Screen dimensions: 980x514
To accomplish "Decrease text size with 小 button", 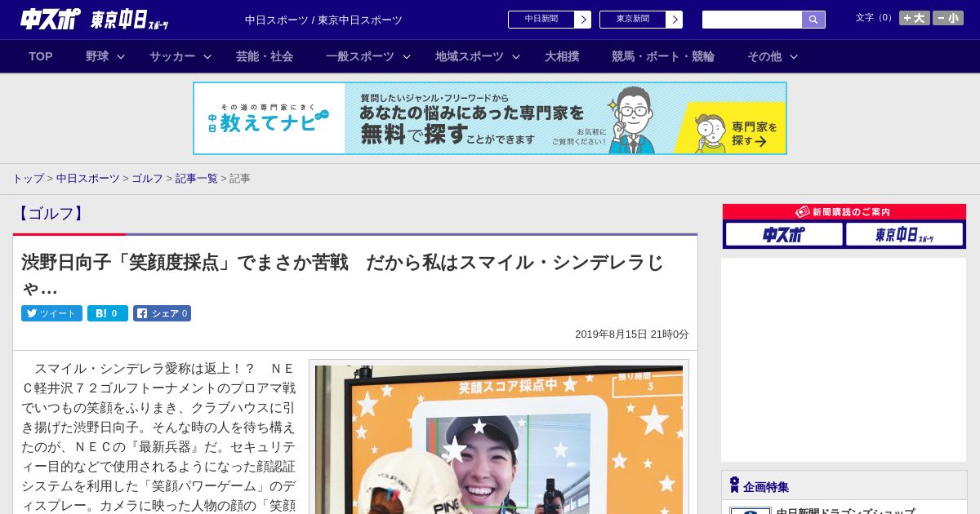I will click(x=948, y=18).
